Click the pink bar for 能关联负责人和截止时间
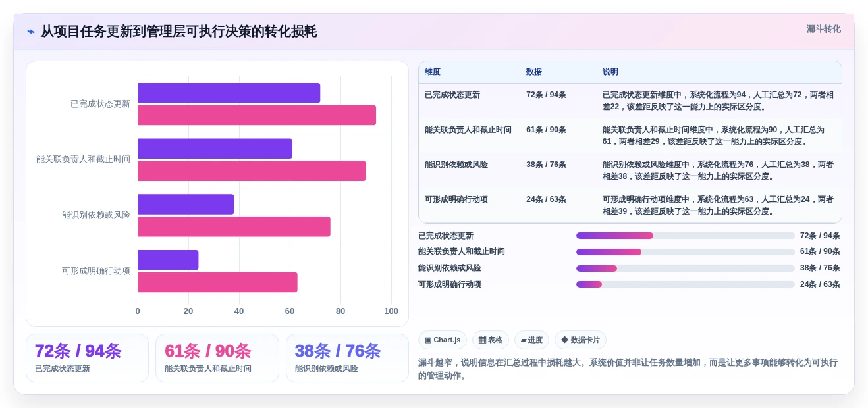Viewport: 868px width, 408px height. [x=252, y=171]
